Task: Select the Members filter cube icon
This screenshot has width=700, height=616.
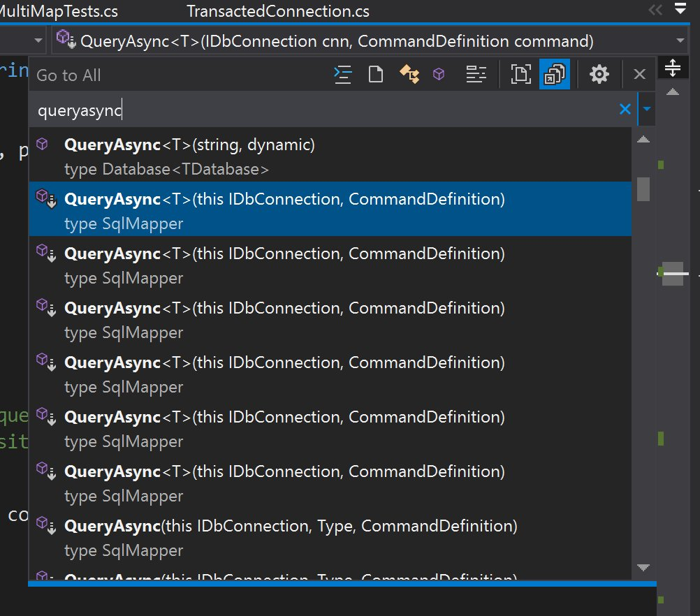Action: [x=439, y=74]
